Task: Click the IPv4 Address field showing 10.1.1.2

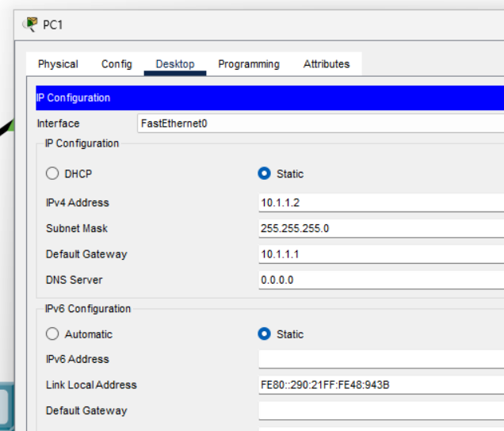Action: coord(380,203)
